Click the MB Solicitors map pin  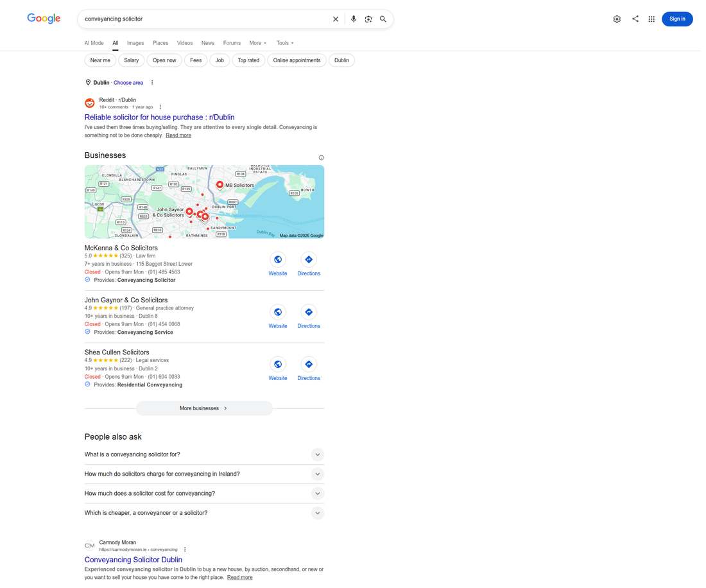click(x=220, y=185)
